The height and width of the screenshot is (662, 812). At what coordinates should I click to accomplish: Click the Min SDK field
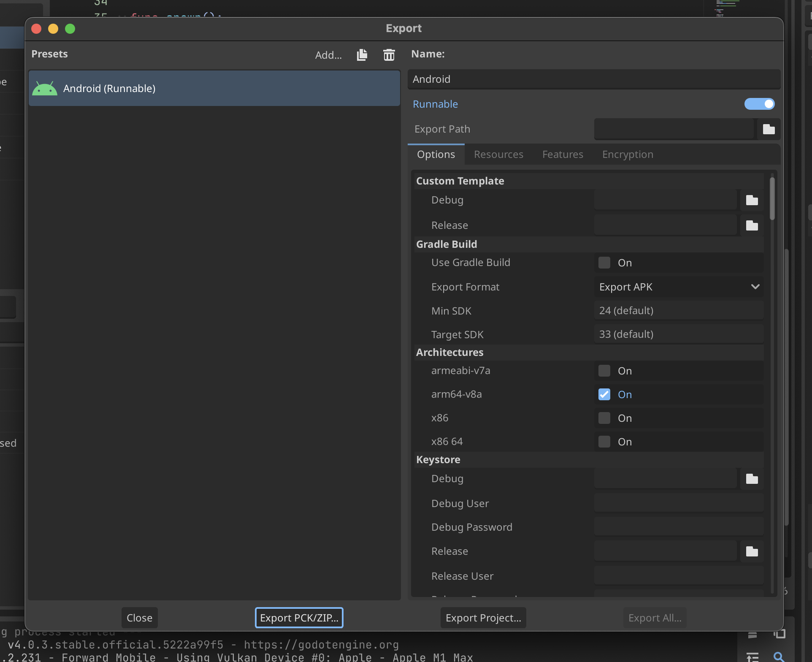tap(679, 311)
